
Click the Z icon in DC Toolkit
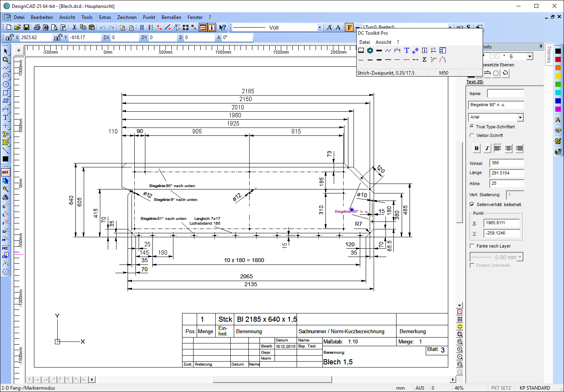(x=424, y=60)
